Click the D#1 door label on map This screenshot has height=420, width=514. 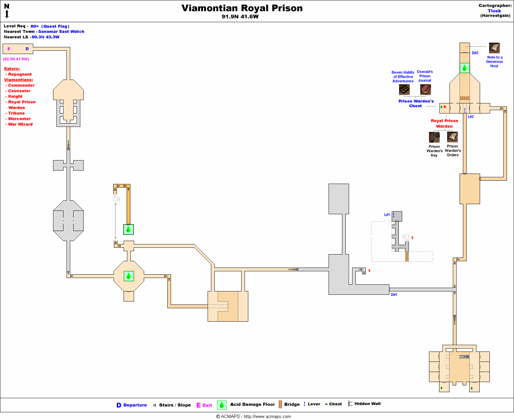pos(394,295)
